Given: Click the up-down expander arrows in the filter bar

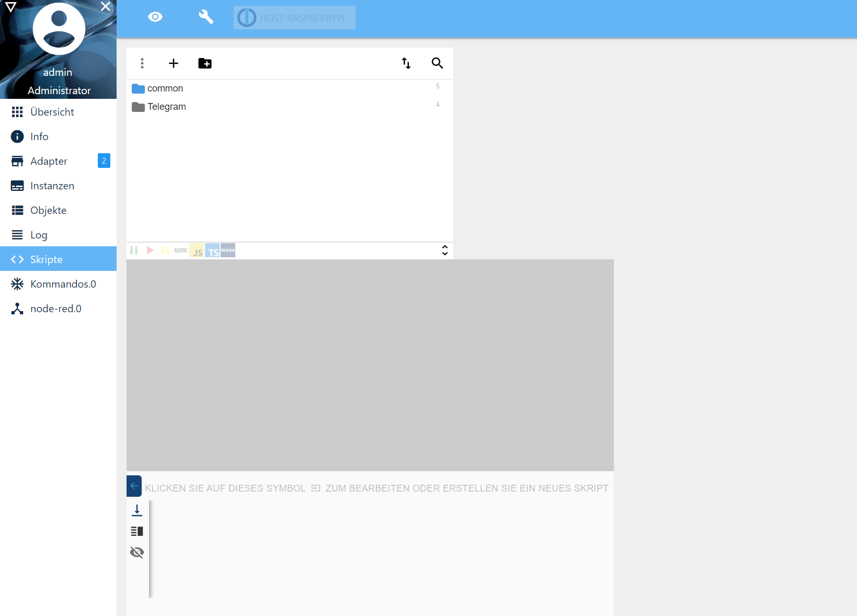Looking at the screenshot, I should click(445, 250).
